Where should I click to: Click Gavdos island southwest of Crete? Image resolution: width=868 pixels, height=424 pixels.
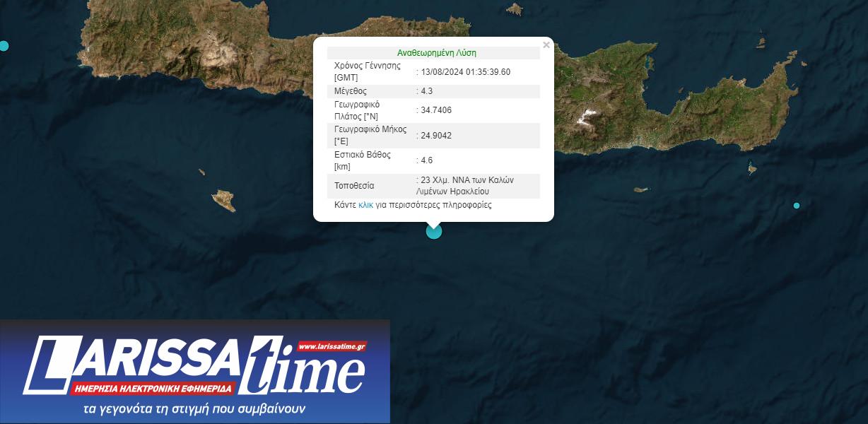point(225,200)
